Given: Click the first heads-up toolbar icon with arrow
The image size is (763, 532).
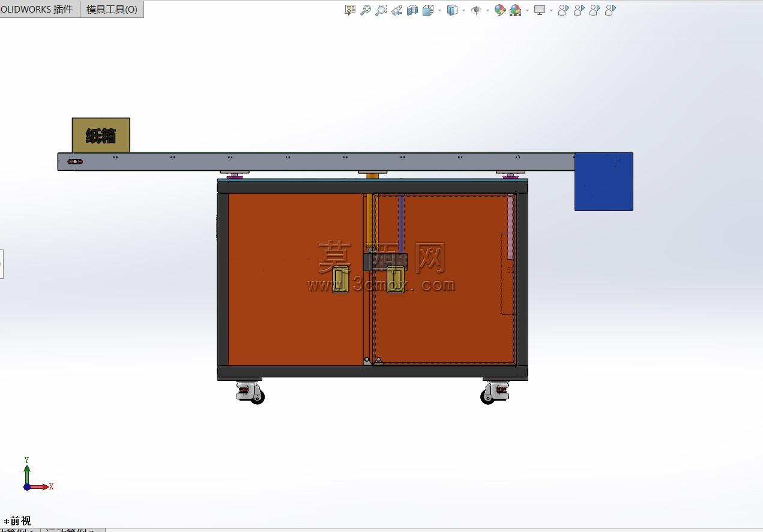Looking at the screenshot, I should (x=350, y=10).
